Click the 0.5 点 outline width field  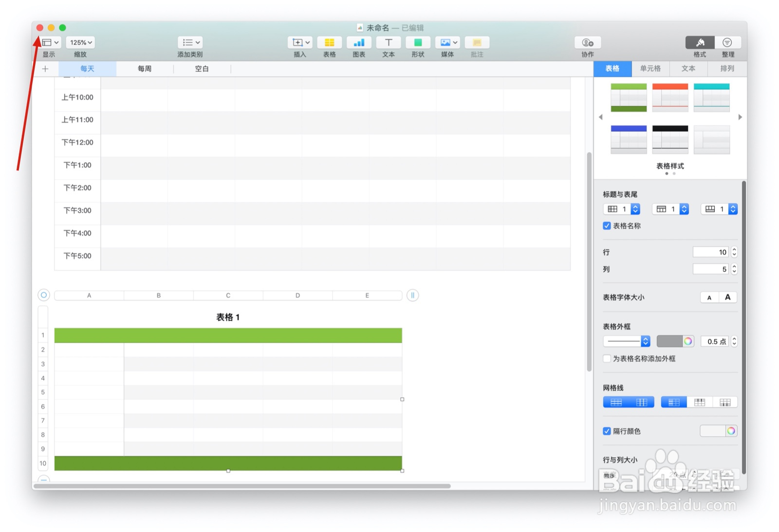tap(715, 342)
